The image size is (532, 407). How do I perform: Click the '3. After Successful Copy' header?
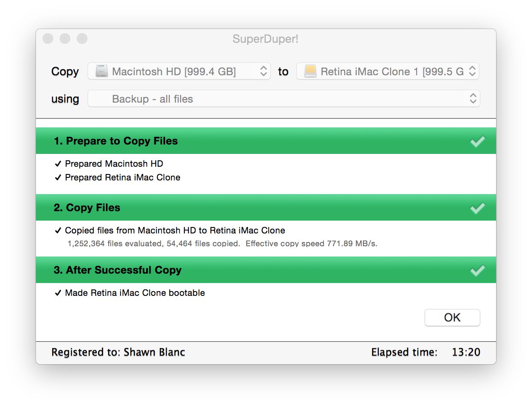(266, 270)
